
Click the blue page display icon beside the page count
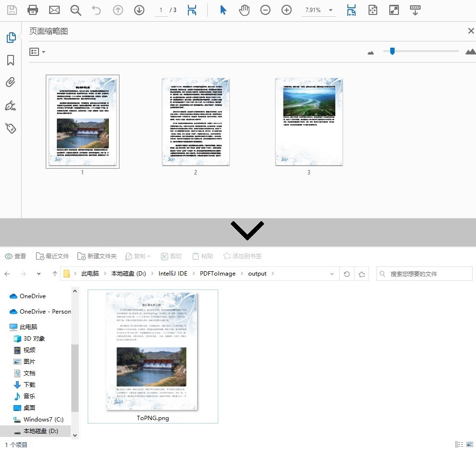(192, 10)
